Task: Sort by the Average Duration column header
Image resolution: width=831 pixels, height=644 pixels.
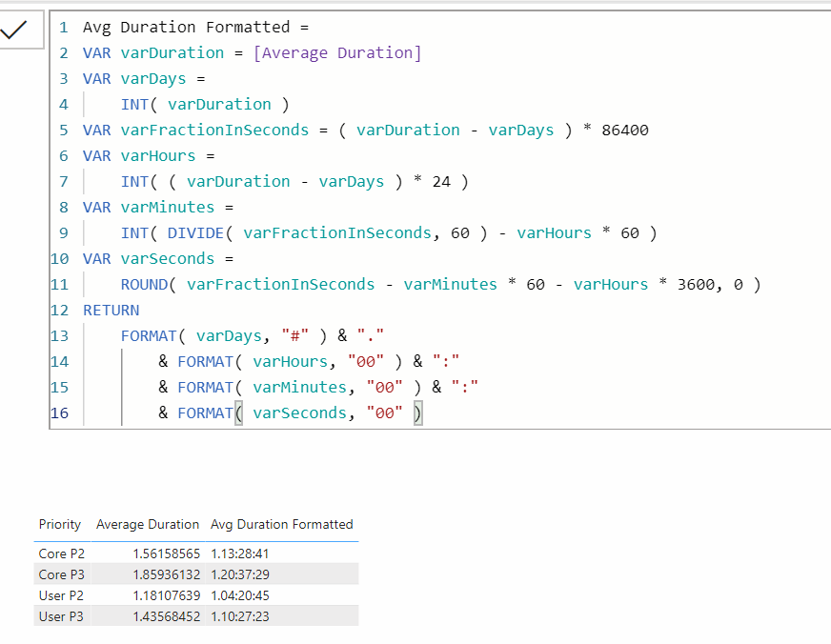Action: coord(148,524)
